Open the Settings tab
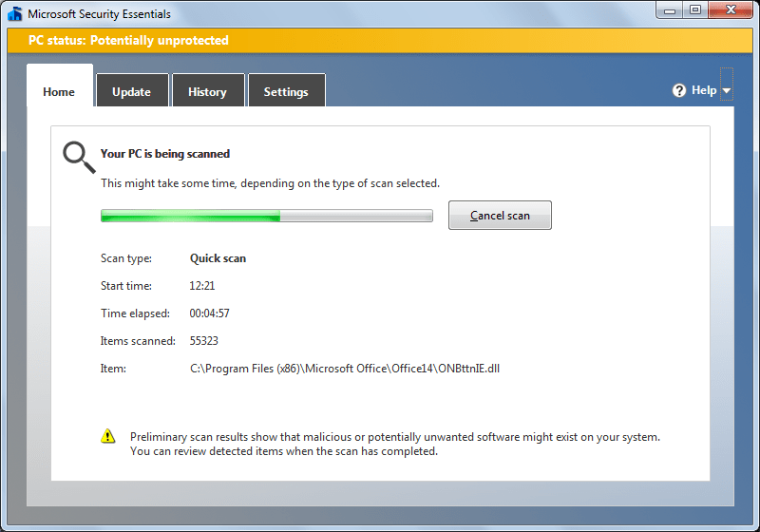This screenshot has height=532, width=760. [x=286, y=91]
